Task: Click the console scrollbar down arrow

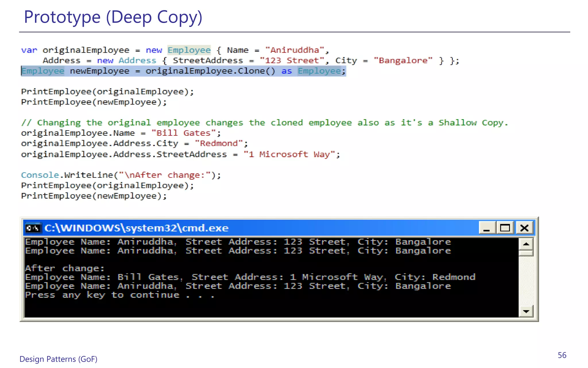Action: (x=526, y=311)
